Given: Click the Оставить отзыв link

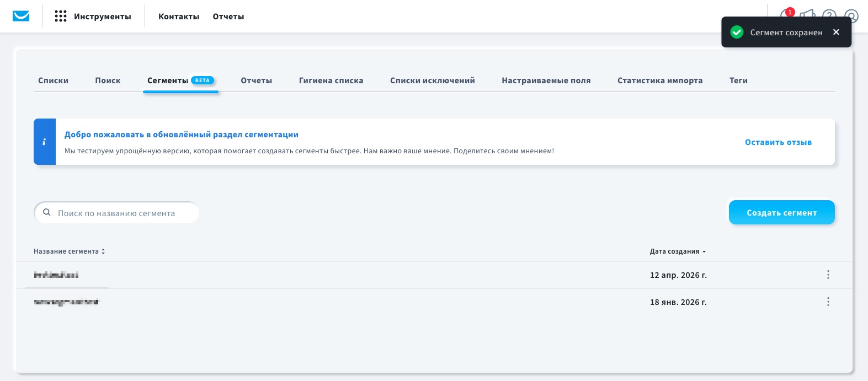Looking at the screenshot, I should pos(778,142).
